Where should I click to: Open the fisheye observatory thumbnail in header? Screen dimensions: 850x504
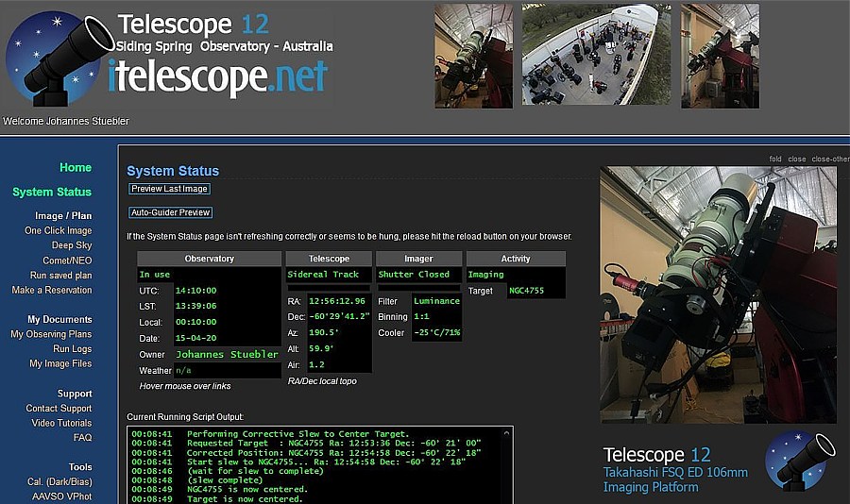[596, 56]
